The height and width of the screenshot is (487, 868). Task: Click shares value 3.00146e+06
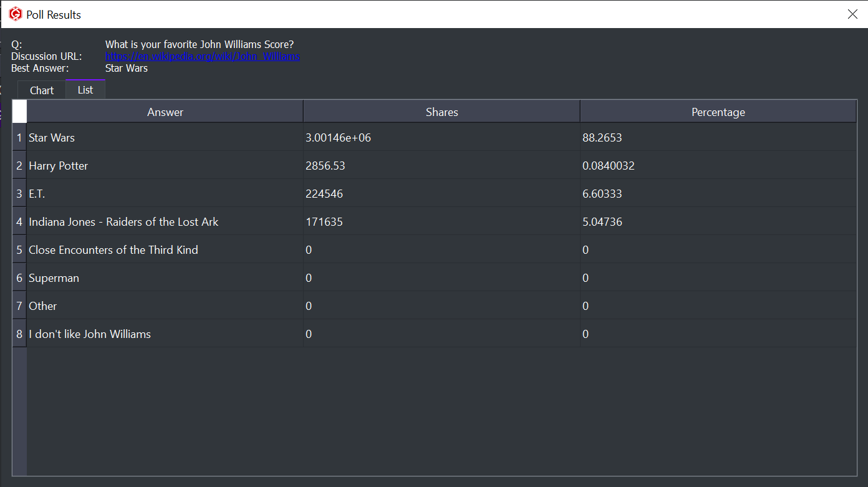(x=441, y=137)
